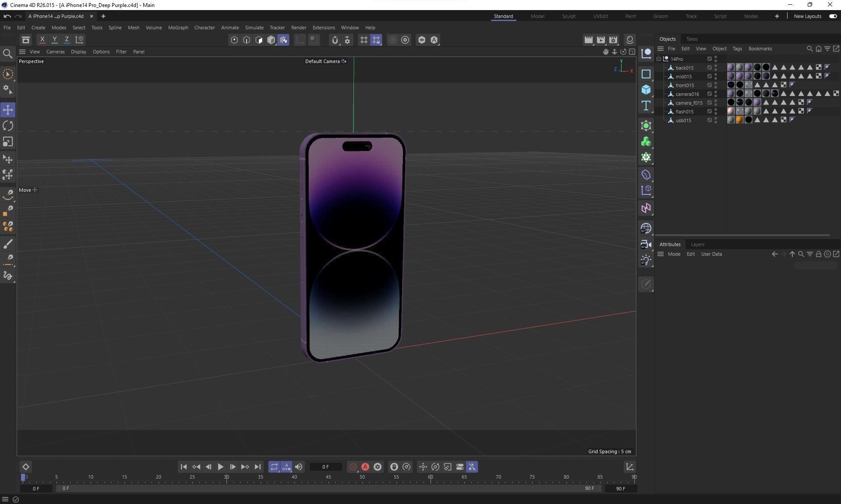Screen dimensions: 841x504
Task: Open the Simulate menu
Action: pyautogui.click(x=254, y=28)
